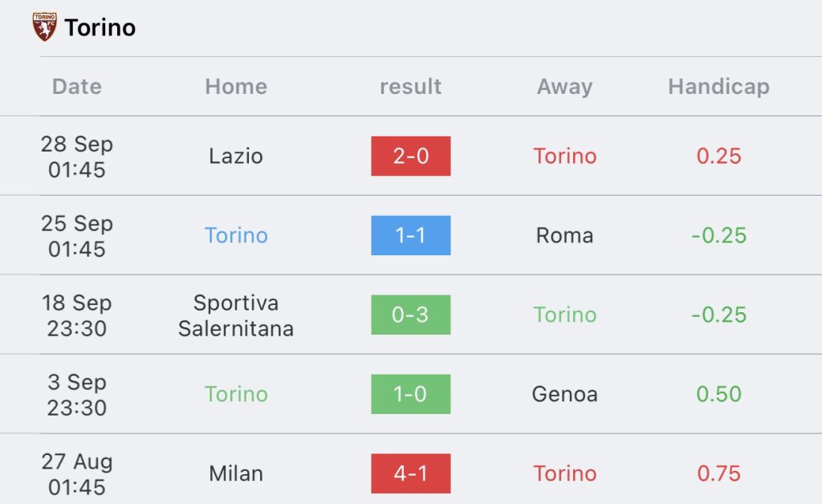822x504 pixels.
Task: Click Lazio home team name
Action: (x=236, y=156)
